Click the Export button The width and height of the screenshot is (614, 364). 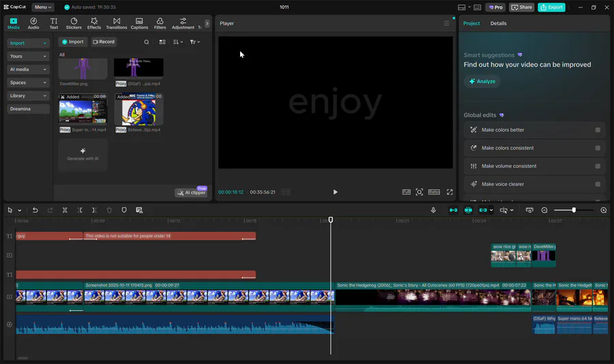click(551, 7)
